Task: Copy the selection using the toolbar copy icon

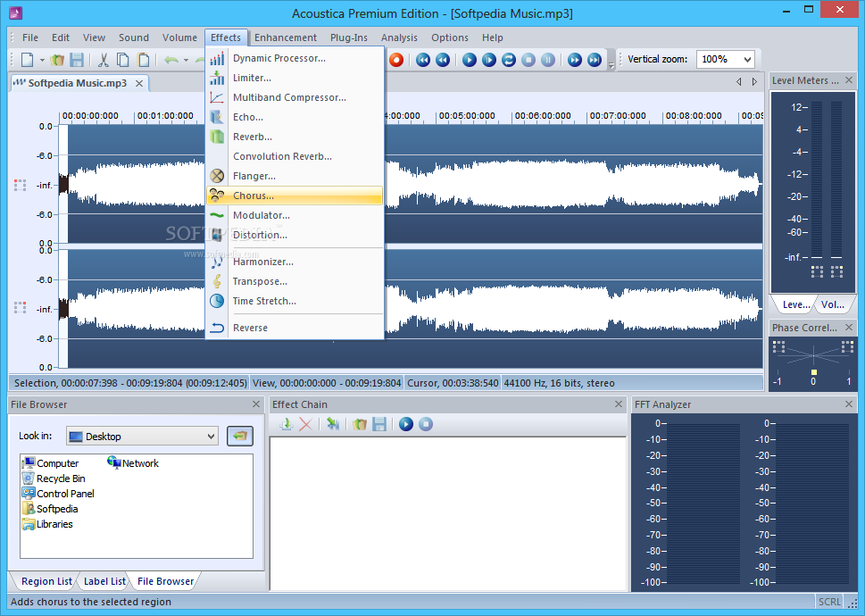Action: click(123, 60)
